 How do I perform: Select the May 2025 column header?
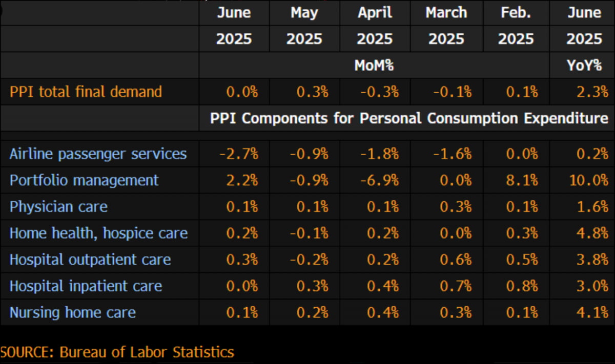coord(304,26)
